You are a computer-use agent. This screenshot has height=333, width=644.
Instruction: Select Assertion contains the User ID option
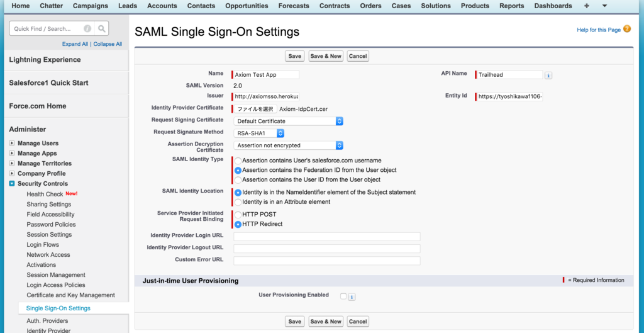(x=238, y=180)
